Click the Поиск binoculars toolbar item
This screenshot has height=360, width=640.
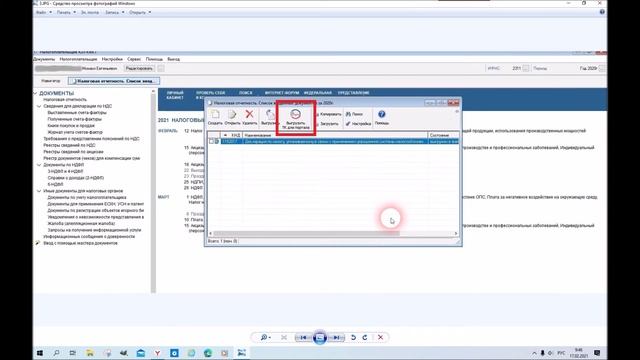point(354,114)
